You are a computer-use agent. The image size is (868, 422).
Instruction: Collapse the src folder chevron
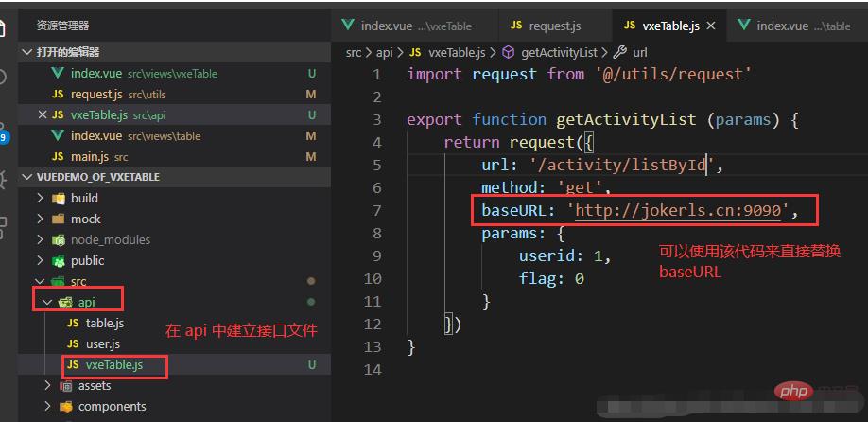point(40,282)
